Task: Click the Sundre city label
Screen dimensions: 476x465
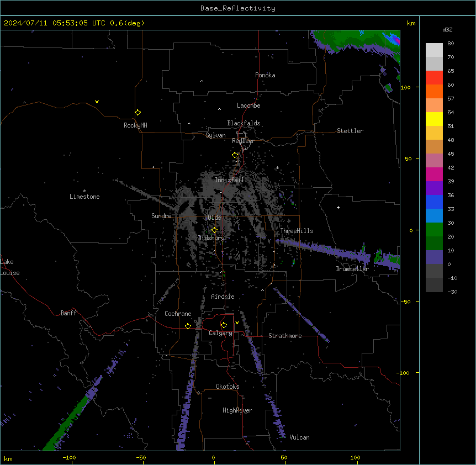Action: 161,216
